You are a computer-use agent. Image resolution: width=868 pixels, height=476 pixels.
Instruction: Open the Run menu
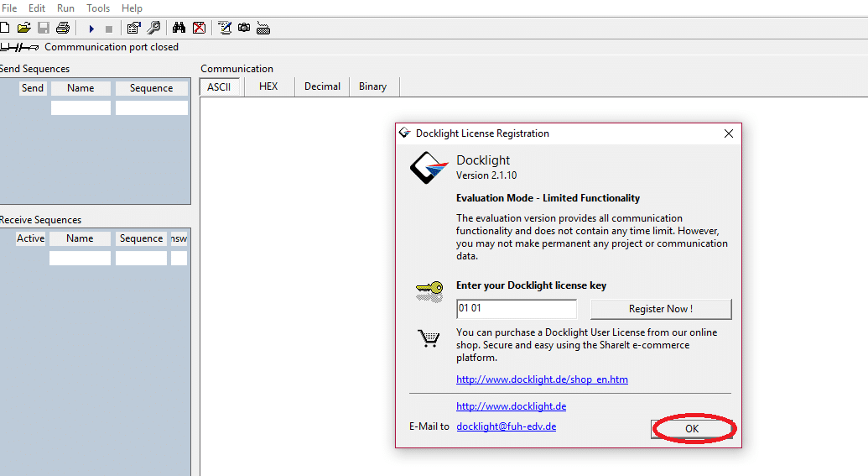65,8
